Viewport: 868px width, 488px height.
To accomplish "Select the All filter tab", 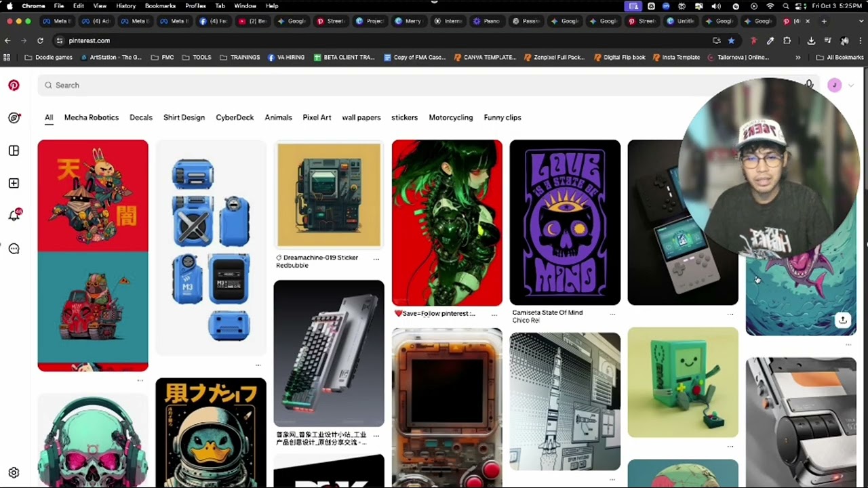I will coord(49,117).
